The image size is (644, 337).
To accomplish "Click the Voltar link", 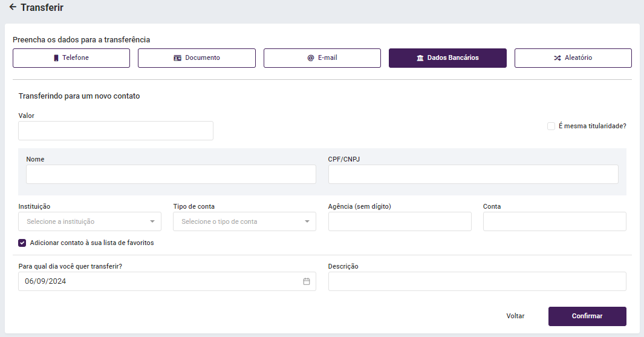I will (x=515, y=316).
